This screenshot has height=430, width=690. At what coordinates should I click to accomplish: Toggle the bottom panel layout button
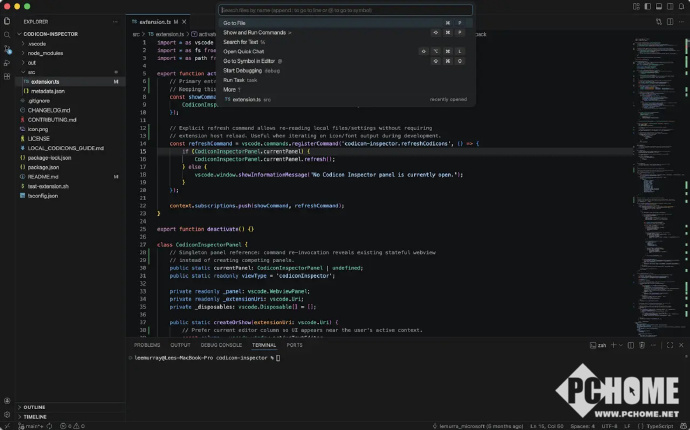[x=658, y=8]
